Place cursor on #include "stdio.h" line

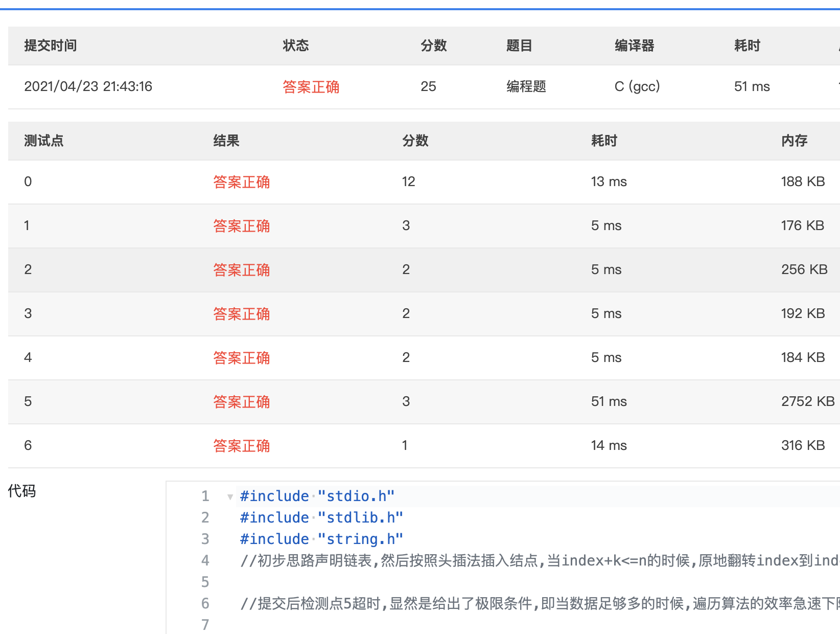pyautogui.click(x=317, y=496)
